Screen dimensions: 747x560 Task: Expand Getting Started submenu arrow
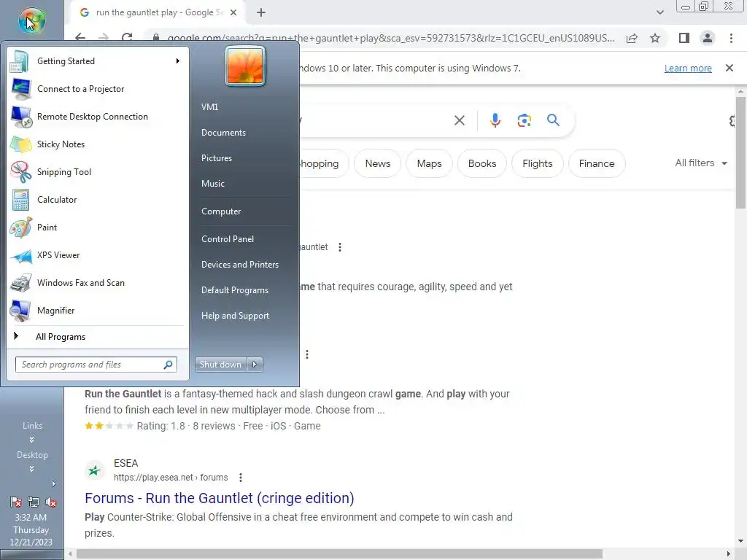point(178,61)
